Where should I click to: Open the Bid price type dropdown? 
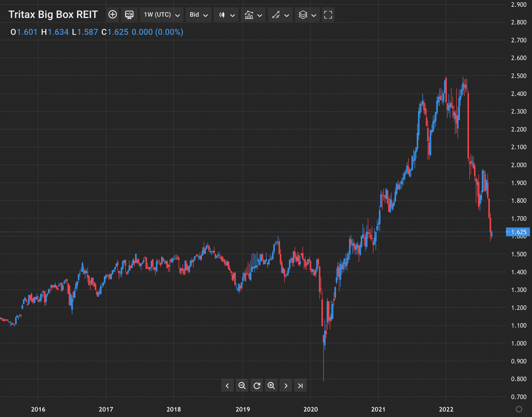[199, 15]
